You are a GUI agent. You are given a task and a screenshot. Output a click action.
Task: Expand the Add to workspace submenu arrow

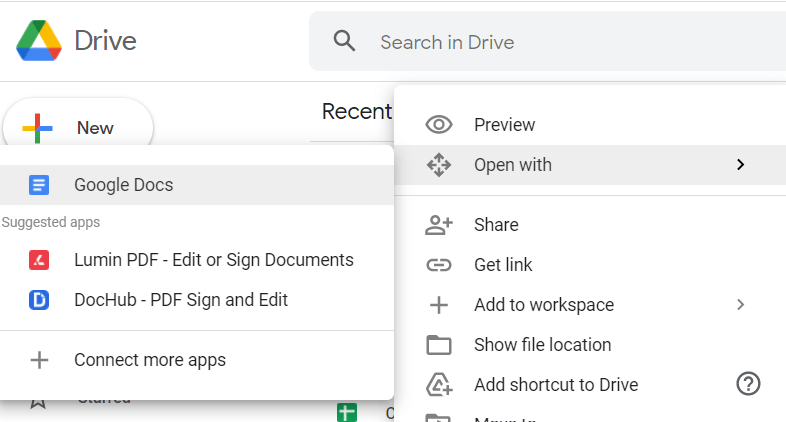(740, 305)
